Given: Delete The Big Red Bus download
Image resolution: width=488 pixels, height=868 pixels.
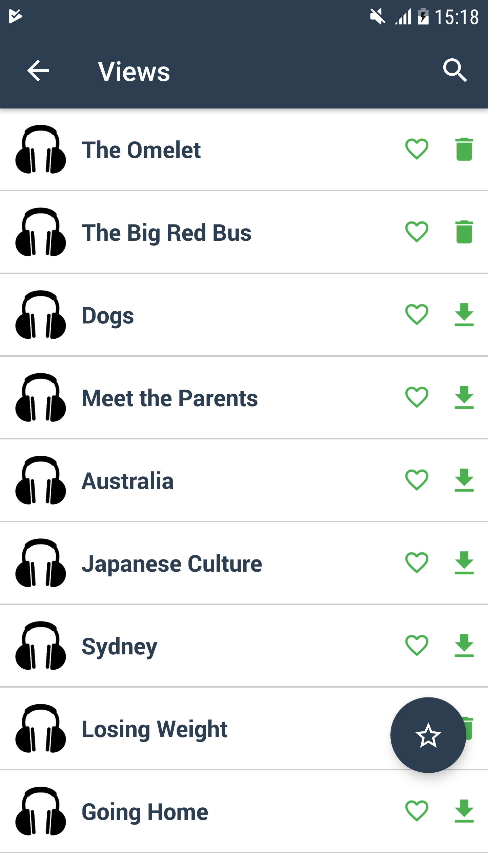Looking at the screenshot, I should click(464, 232).
